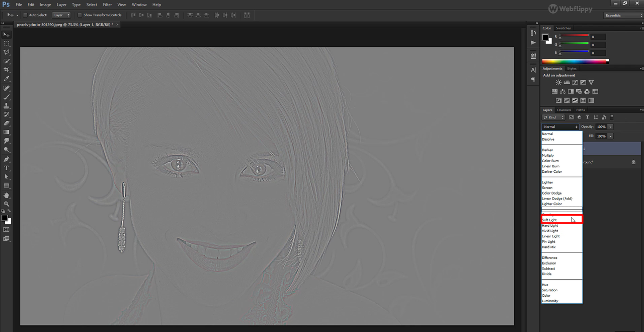
Task: Click the red R channel slider
Action: pos(574,36)
